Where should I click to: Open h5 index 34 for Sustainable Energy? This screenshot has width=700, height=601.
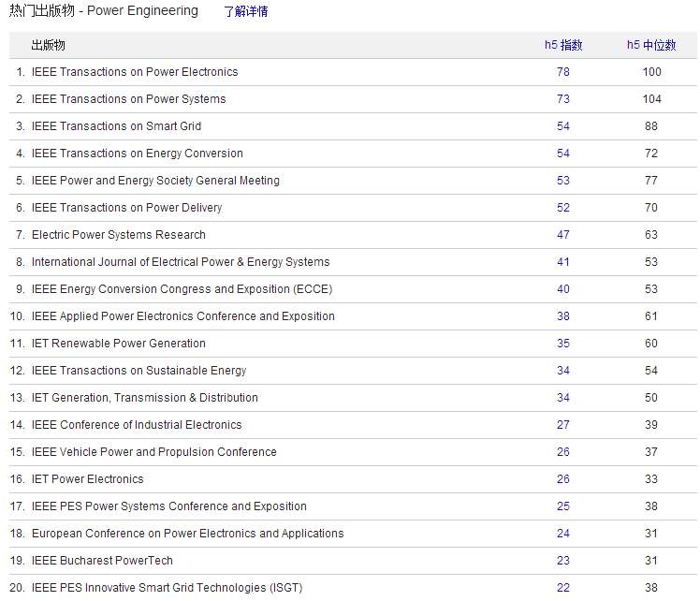click(x=563, y=371)
